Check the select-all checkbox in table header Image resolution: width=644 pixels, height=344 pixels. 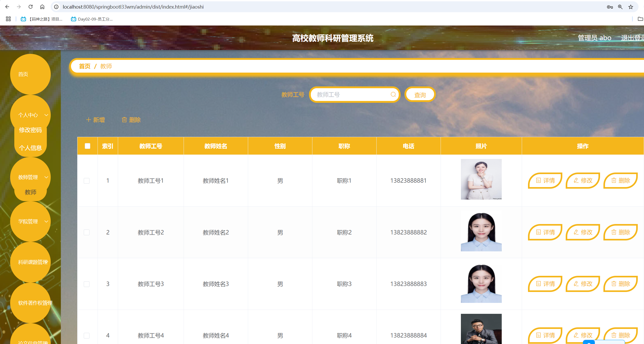pyautogui.click(x=87, y=146)
